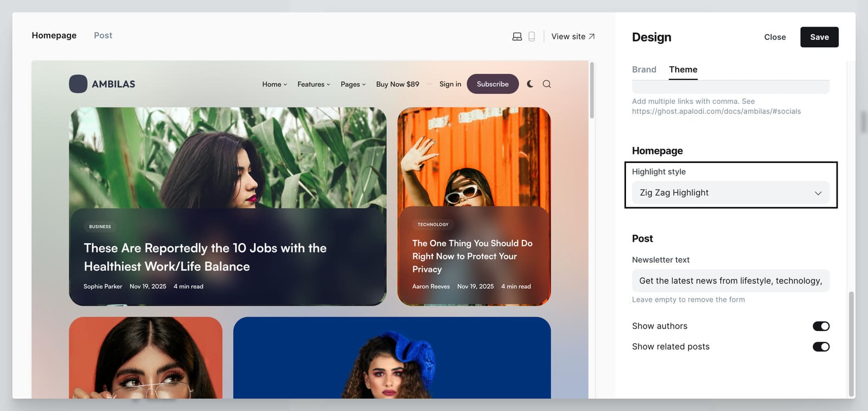Open the 10 Jobs featured post card
Viewport: 868px width, 411px height.
click(205, 257)
